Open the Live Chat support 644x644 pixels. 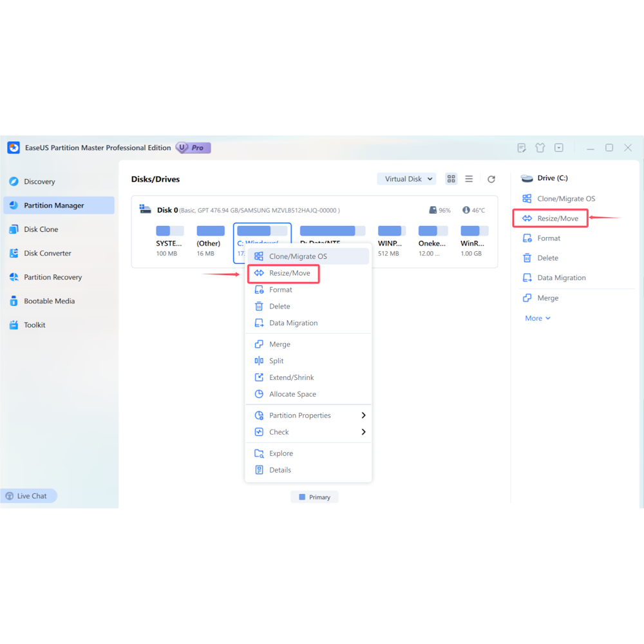(28, 496)
